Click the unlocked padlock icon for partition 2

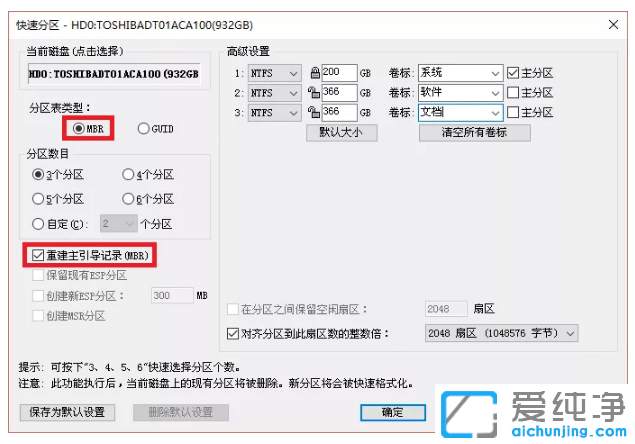[314, 93]
